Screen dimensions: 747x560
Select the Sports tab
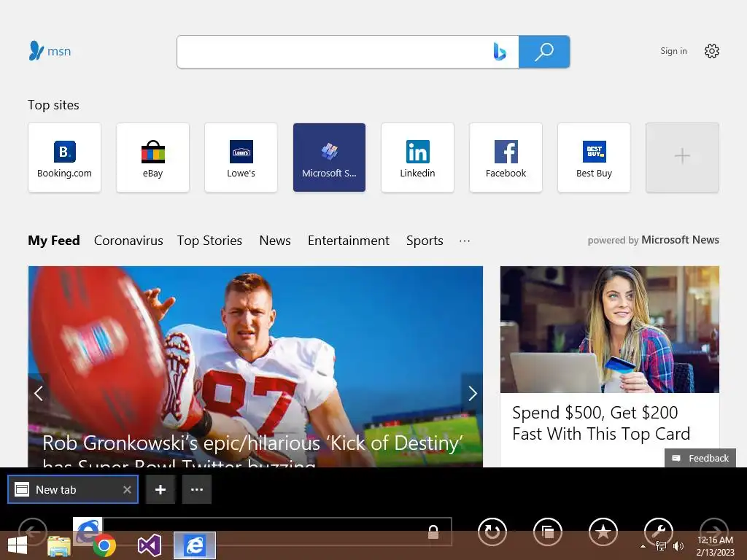[425, 241]
